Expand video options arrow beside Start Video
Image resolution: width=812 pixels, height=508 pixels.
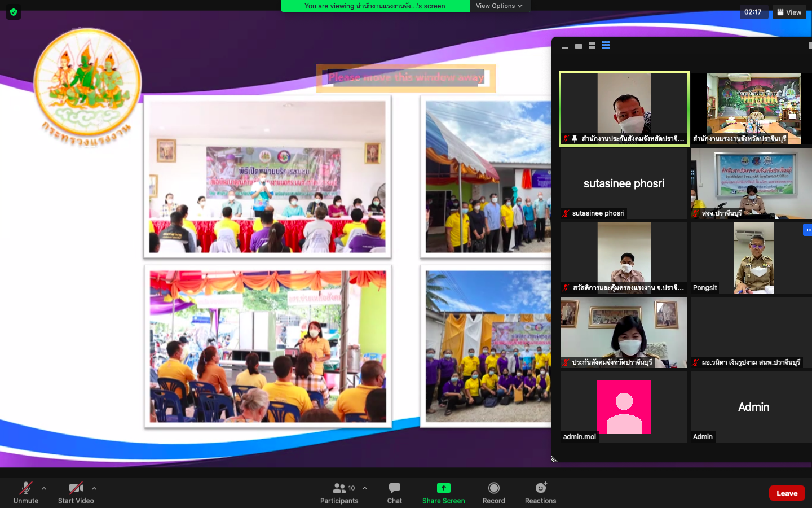94,488
